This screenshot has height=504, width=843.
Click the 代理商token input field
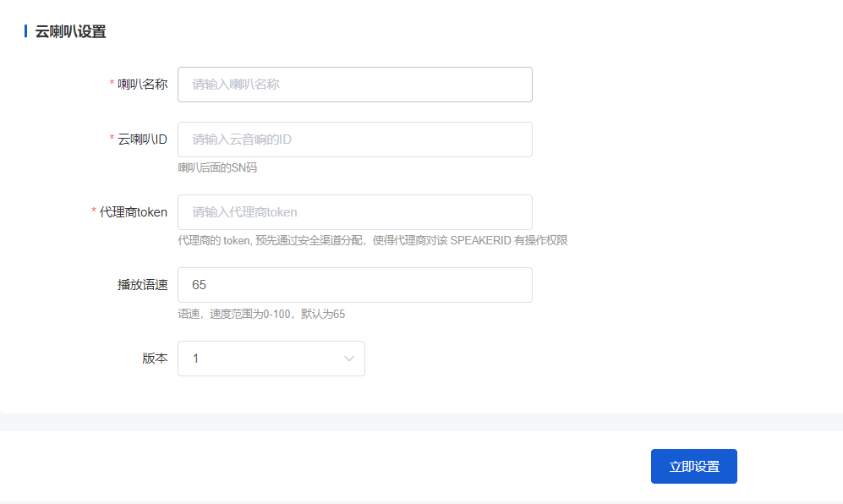pos(355,212)
